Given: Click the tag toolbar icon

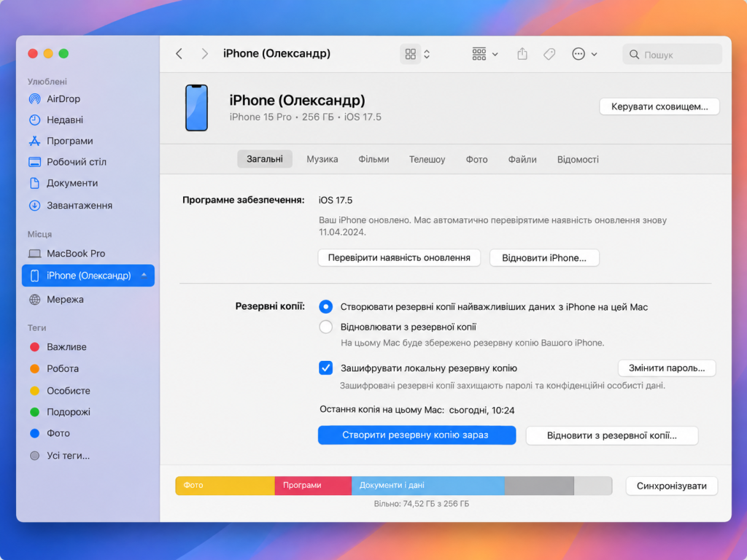Looking at the screenshot, I should pos(549,54).
